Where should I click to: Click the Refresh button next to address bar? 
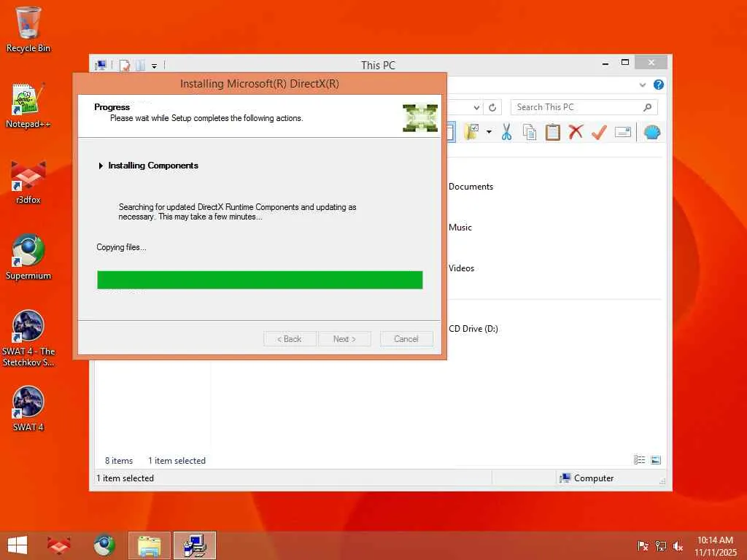click(492, 108)
